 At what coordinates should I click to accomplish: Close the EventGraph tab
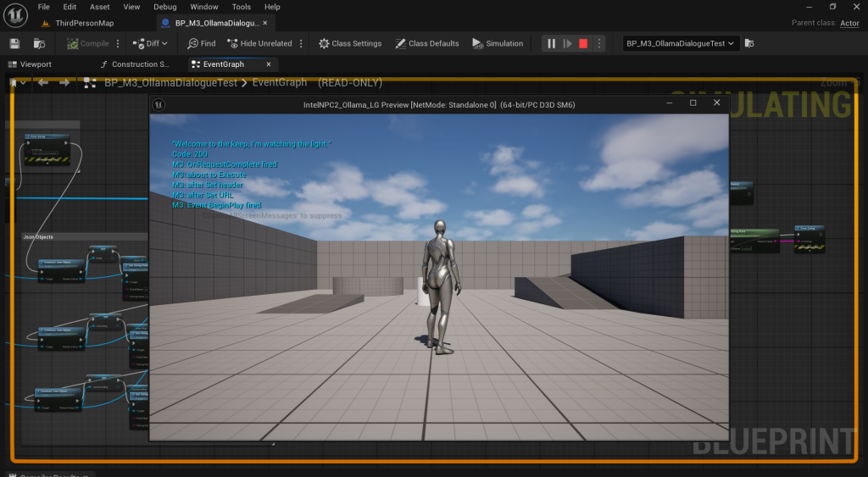[269, 64]
